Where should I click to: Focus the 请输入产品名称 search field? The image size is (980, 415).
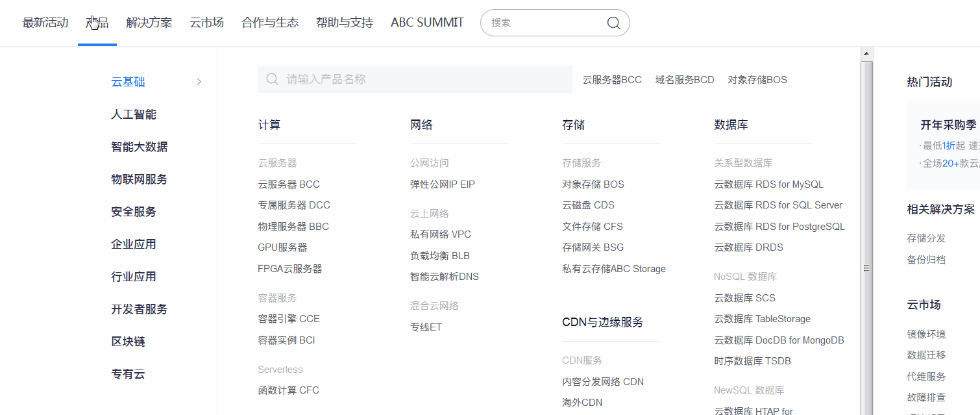(415, 79)
